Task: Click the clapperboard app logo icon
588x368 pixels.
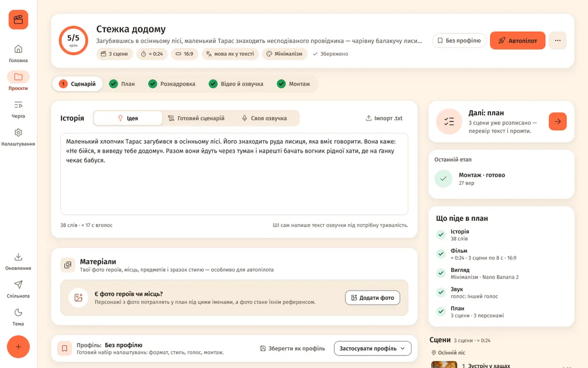Action: coord(19,20)
